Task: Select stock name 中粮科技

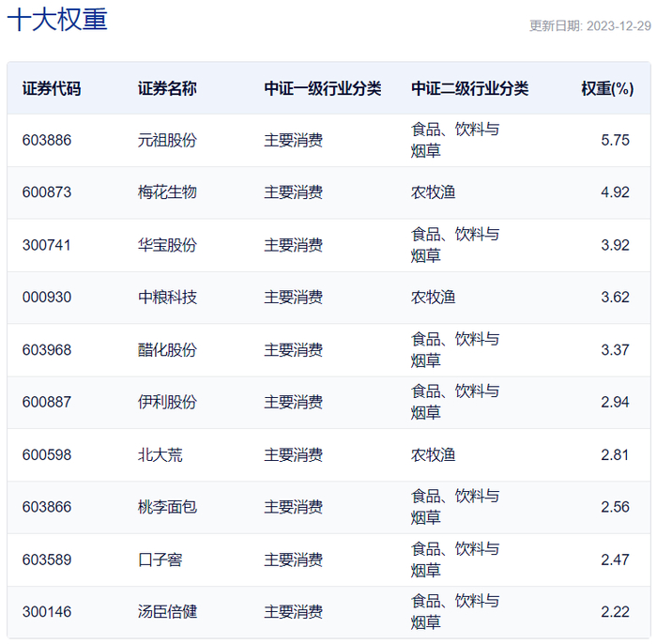Action: click(167, 298)
